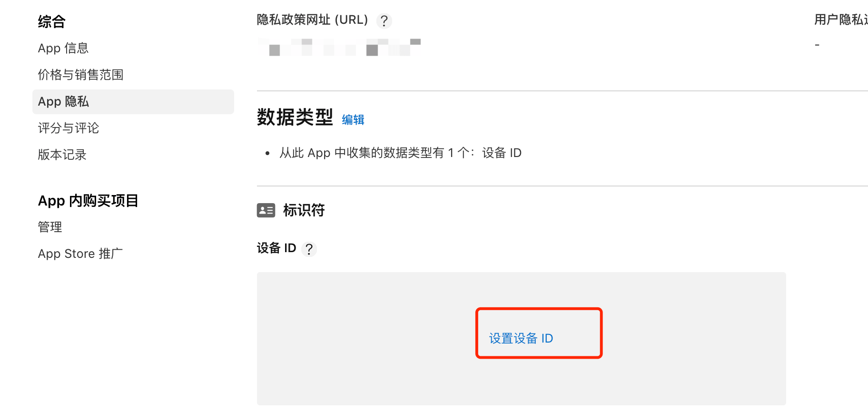Click the 数据类型 section title

(295, 118)
